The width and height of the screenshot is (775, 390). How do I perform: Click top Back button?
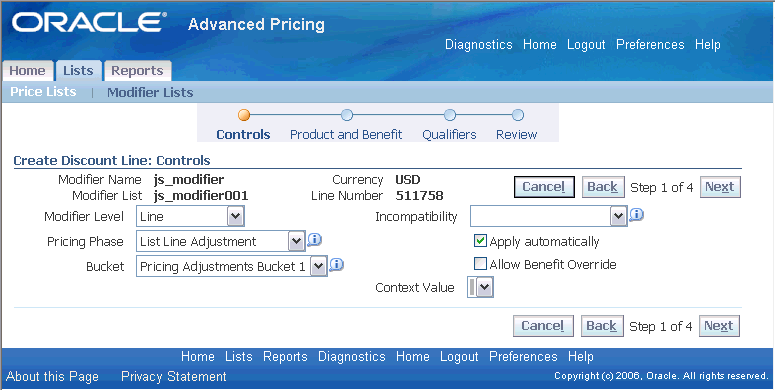[602, 187]
